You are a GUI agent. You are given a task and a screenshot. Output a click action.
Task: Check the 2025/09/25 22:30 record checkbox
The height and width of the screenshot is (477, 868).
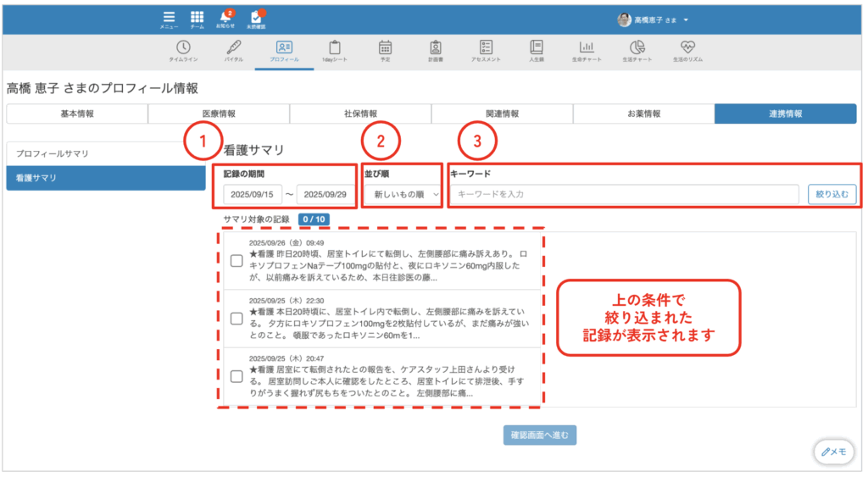237,319
